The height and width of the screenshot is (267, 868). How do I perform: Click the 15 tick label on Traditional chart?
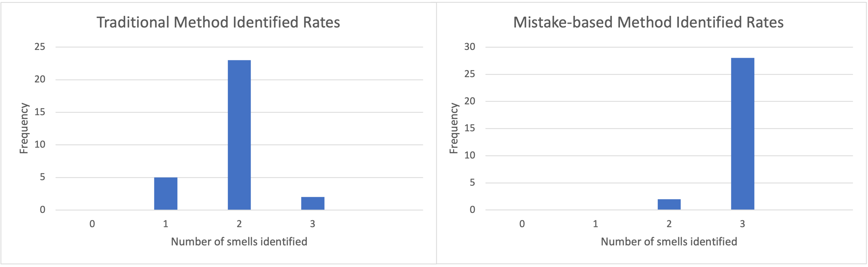40,112
